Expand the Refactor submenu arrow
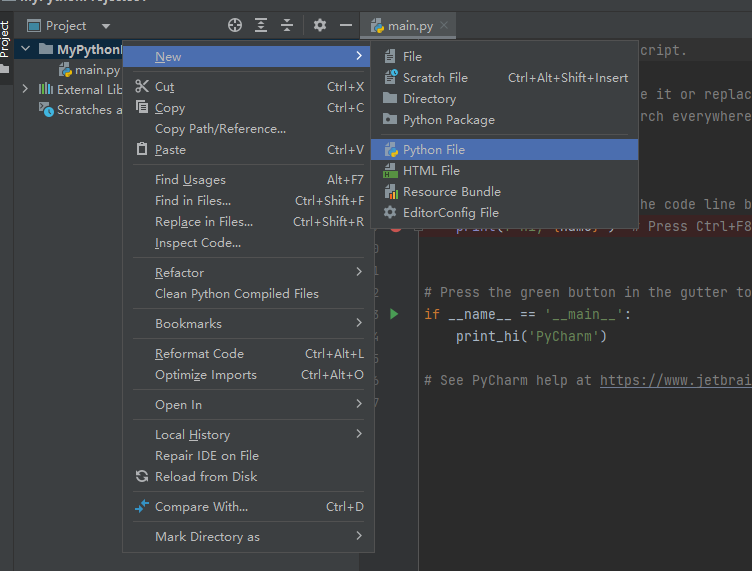 359,272
